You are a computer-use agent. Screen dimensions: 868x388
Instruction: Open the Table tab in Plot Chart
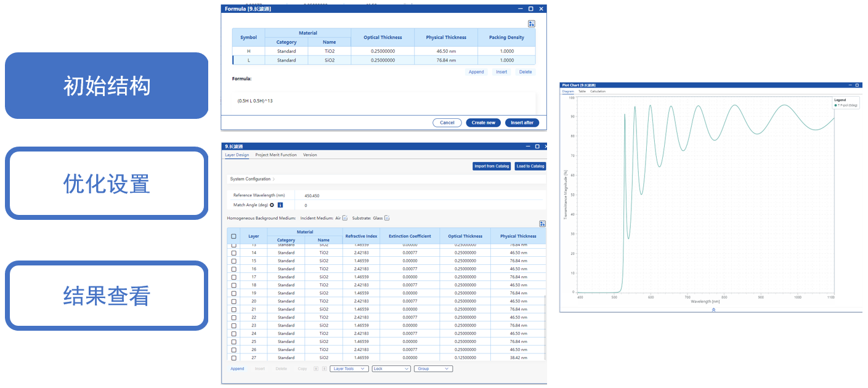click(582, 91)
